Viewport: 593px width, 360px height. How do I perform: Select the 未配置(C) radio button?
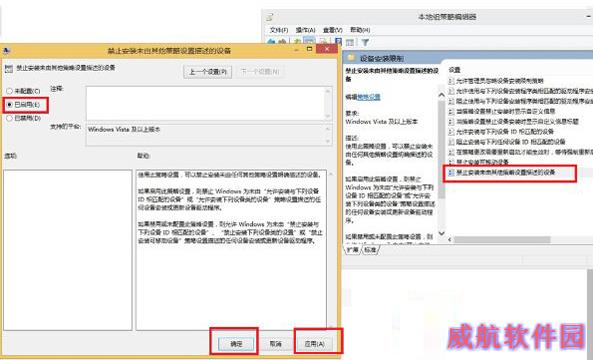[9, 91]
